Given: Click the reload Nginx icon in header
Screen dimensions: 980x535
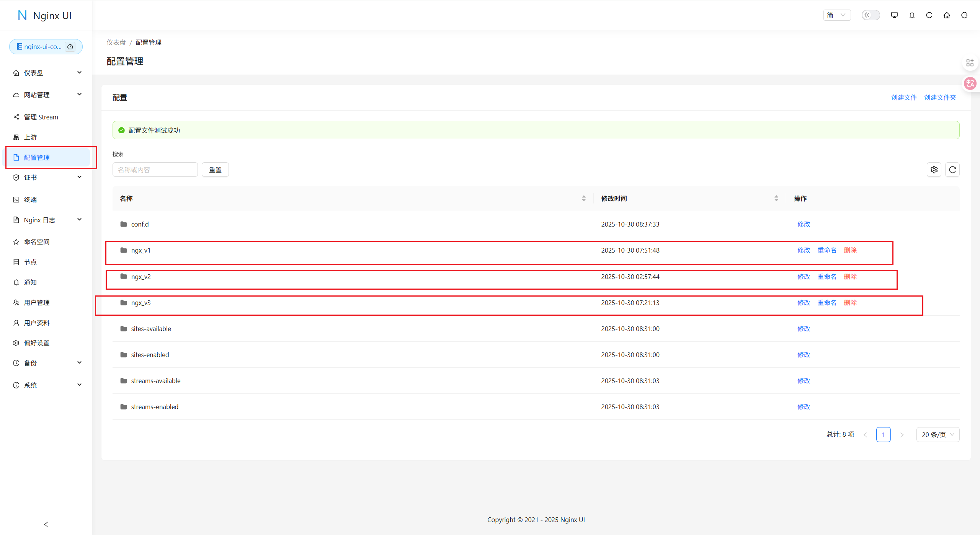Looking at the screenshot, I should [x=929, y=15].
